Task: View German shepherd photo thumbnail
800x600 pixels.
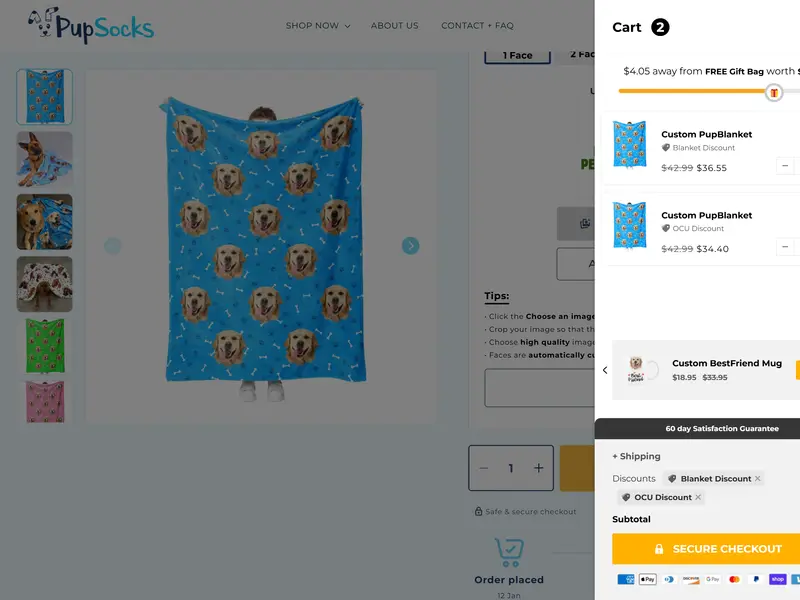Action: 44,159
